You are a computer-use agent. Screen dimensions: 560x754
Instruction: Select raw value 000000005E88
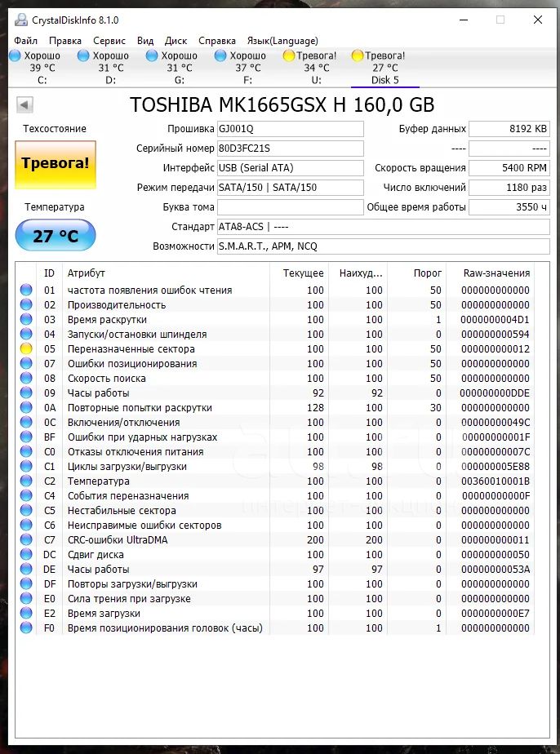[x=495, y=466]
